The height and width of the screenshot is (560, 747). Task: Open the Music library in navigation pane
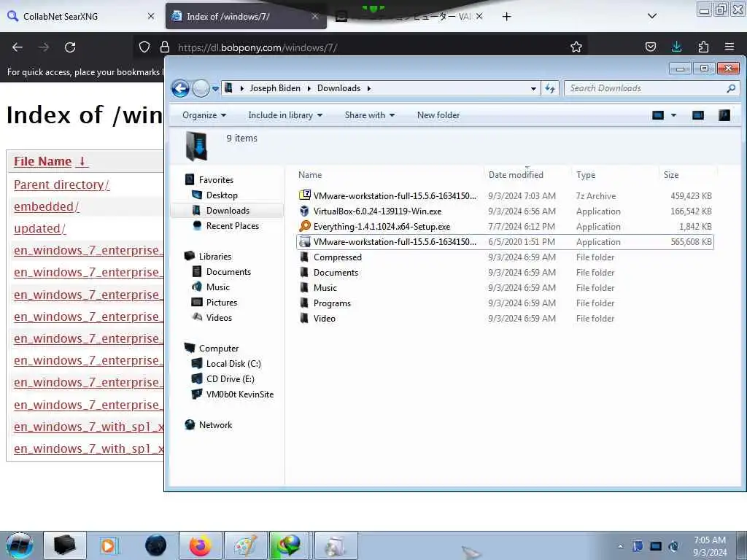[x=217, y=287]
